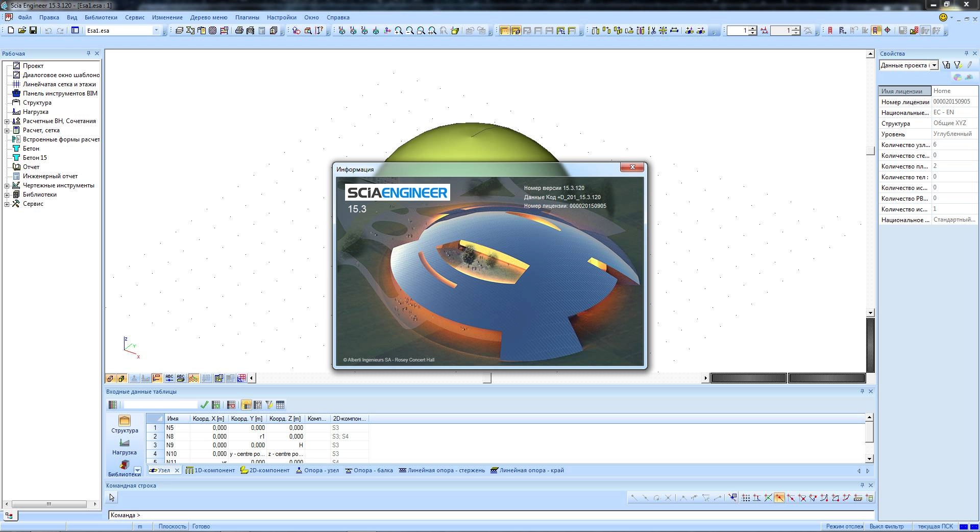Click the red crosshair target icon
980x532 pixels.
pyautogui.click(x=888, y=31)
